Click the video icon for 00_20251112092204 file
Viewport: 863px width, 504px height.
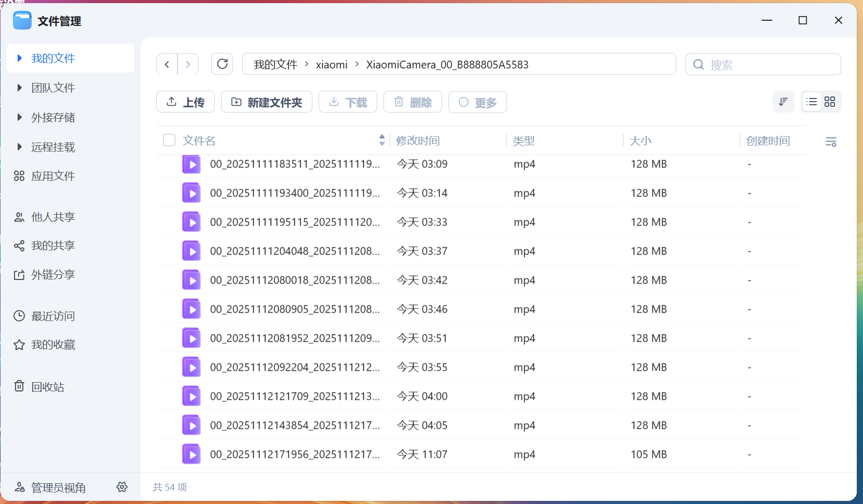tap(191, 368)
